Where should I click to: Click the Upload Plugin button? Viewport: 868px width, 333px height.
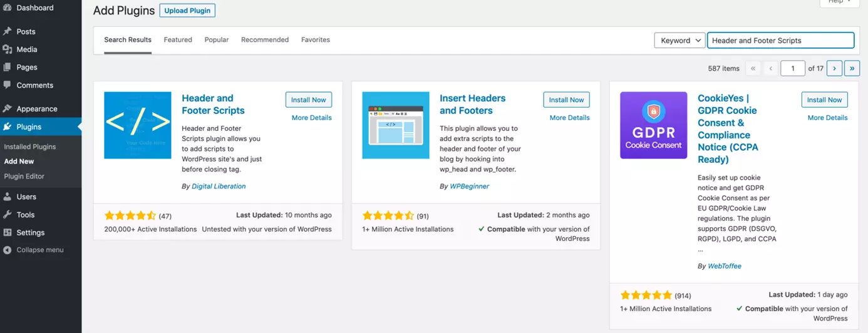(187, 11)
